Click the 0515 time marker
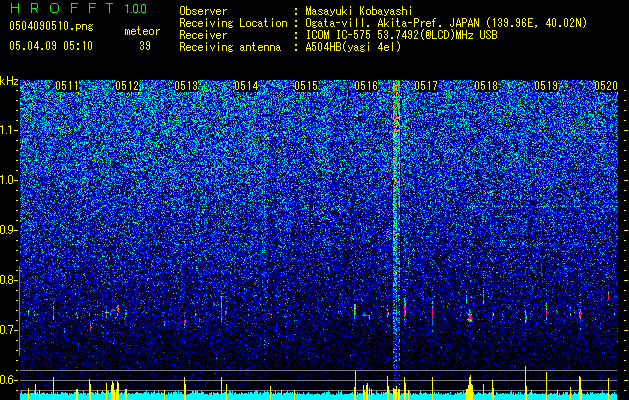The width and height of the screenshot is (629, 400). tap(306, 86)
